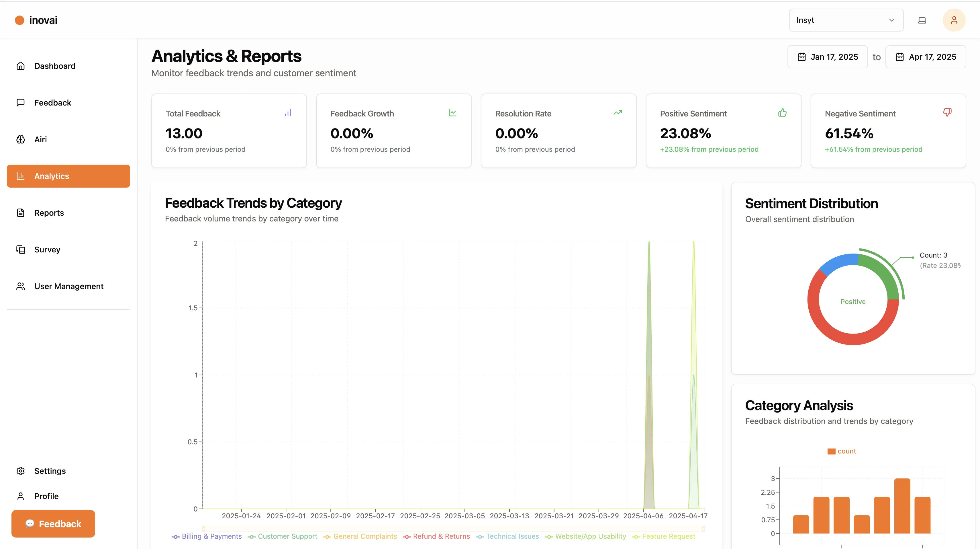Click the monitor icon in top bar
The height and width of the screenshot is (549, 980).
coord(922,20)
